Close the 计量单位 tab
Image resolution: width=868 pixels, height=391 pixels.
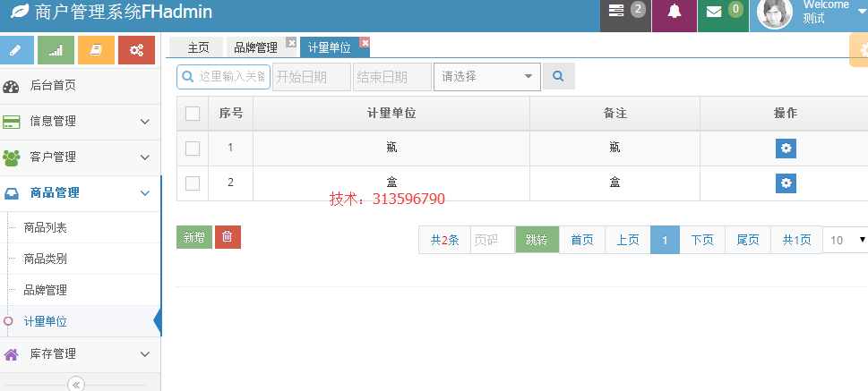tap(365, 42)
